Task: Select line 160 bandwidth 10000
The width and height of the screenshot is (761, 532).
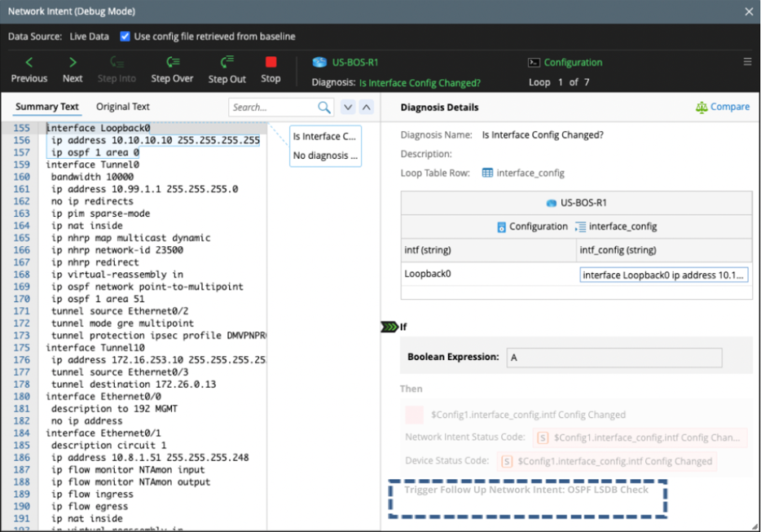Action: (x=92, y=177)
